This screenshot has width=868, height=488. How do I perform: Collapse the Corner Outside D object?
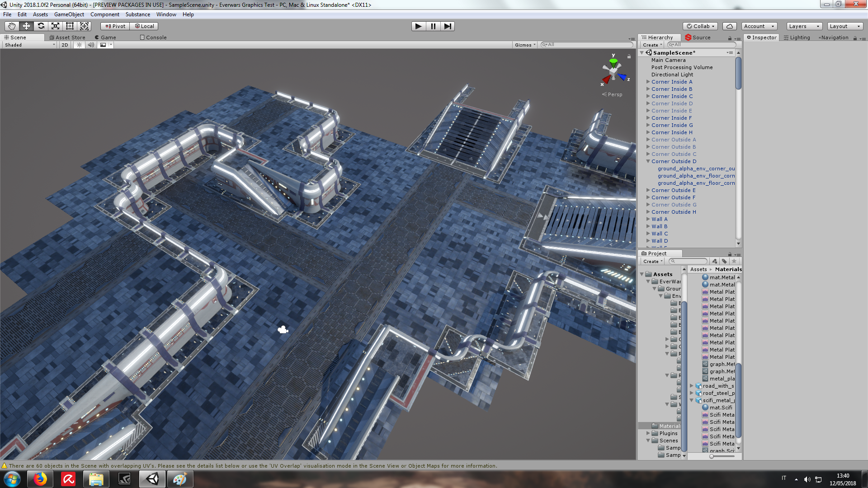pos(648,161)
